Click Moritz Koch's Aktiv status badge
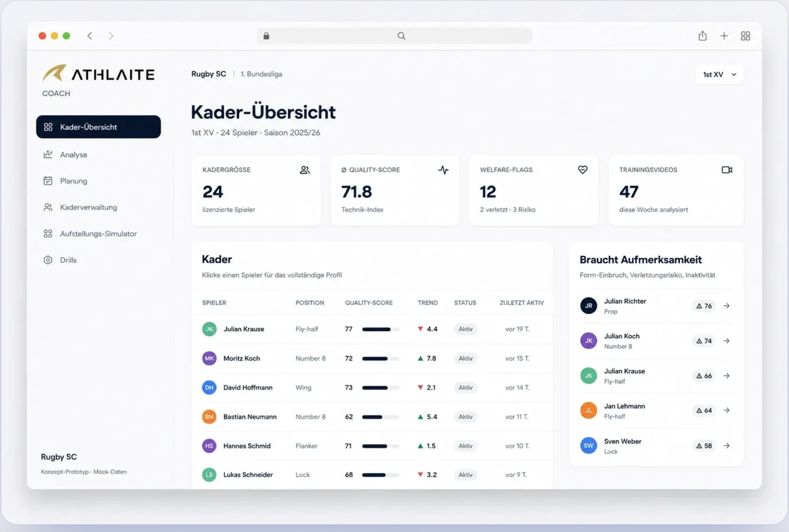The image size is (789, 532). (x=465, y=358)
